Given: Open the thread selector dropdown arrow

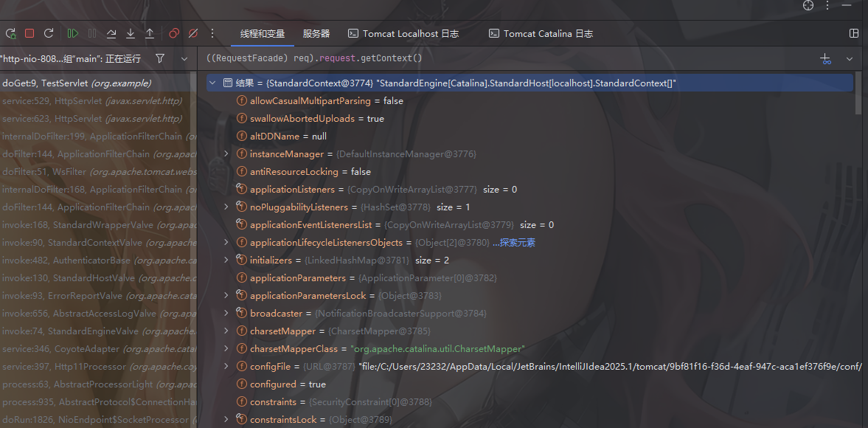Looking at the screenshot, I should (x=181, y=58).
